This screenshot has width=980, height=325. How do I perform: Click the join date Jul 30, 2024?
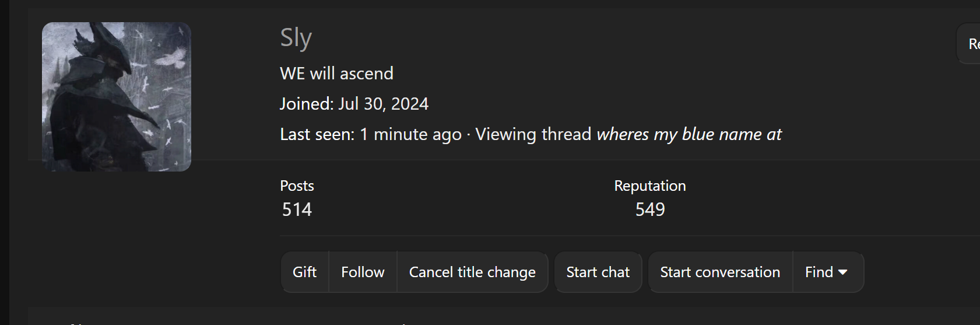tap(384, 104)
